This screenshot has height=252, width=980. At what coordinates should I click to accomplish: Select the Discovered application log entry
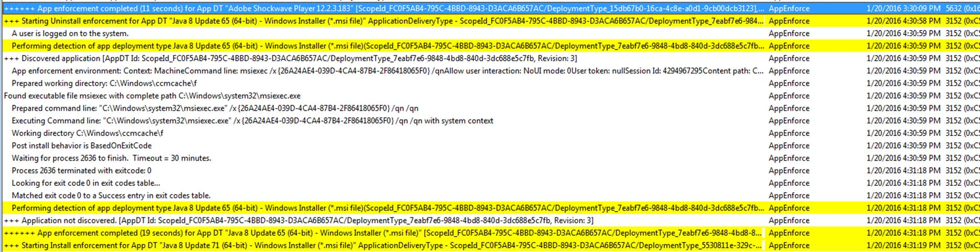pos(490,58)
